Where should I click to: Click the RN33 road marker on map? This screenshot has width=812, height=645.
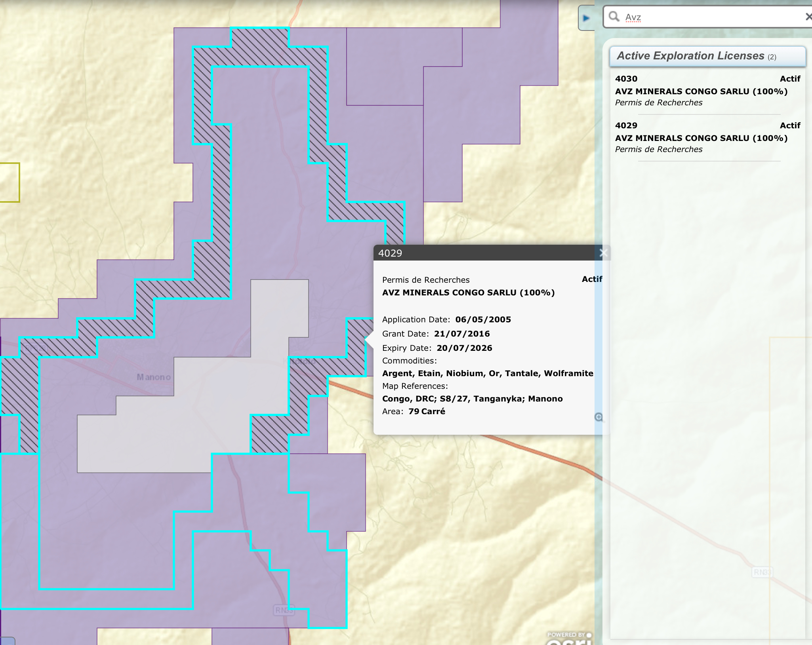284,610
